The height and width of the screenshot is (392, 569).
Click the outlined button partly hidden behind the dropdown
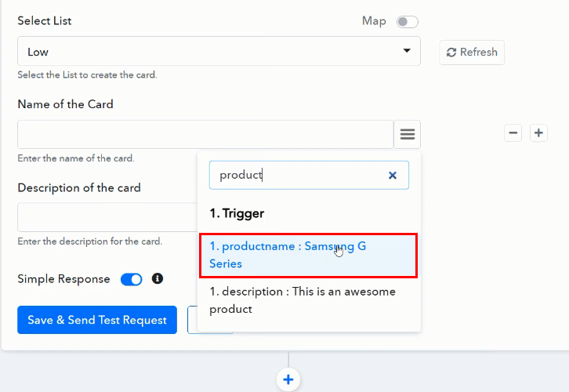pos(192,321)
